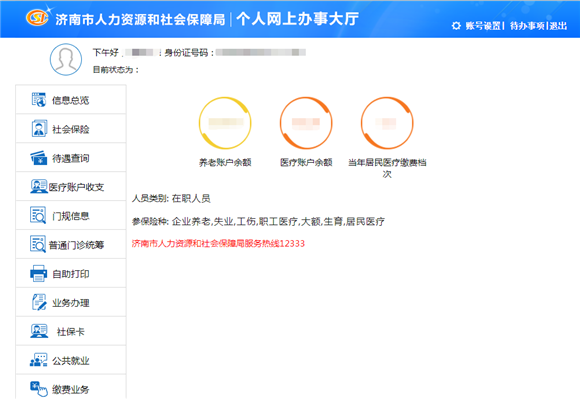This screenshot has width=580, height=399.
Task: Click the 医疗账户收支 icon
Action: [x=39, y=186]
